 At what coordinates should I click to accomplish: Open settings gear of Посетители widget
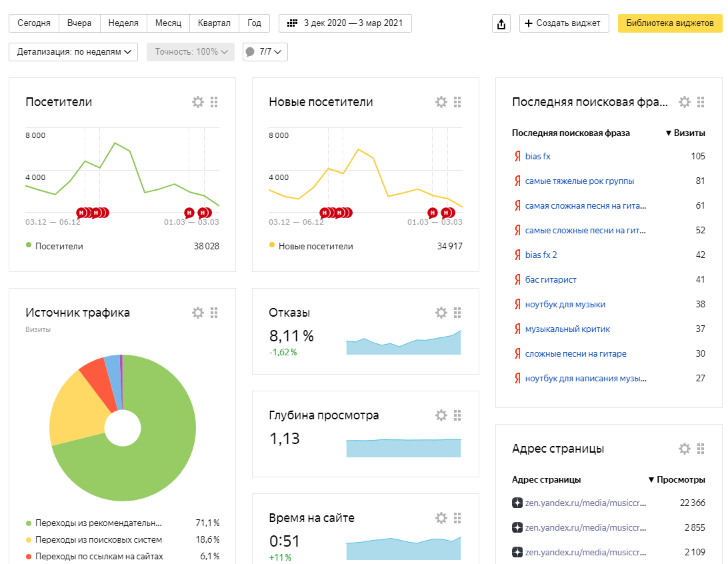pos(198,102)
